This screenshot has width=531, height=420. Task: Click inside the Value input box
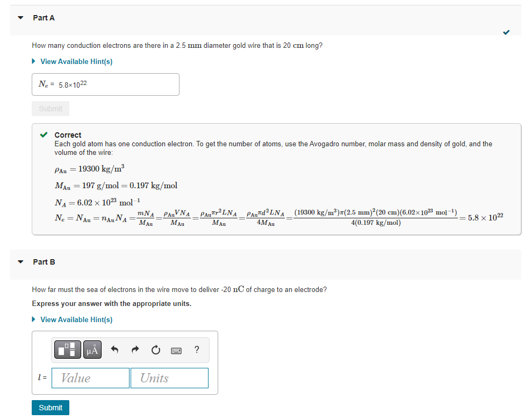[x=90, y=378]
